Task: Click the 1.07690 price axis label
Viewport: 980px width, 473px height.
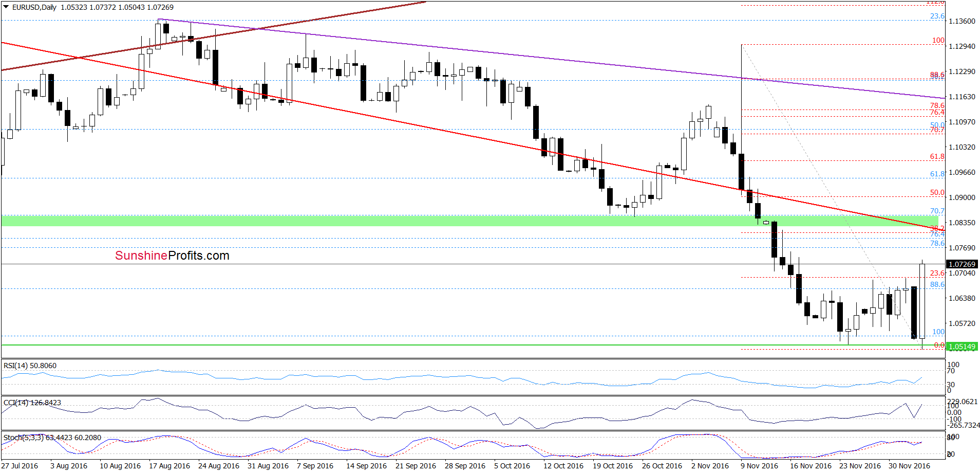Action: (962, 248)
